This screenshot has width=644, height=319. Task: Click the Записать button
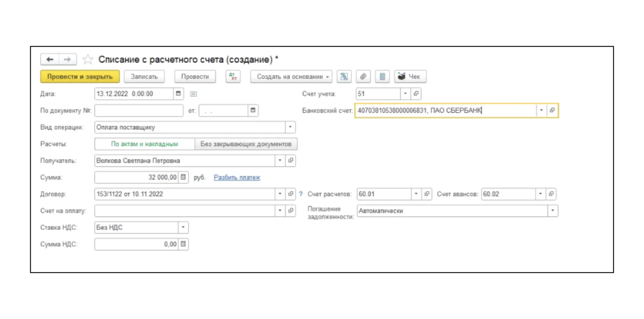tap(144, 76)
